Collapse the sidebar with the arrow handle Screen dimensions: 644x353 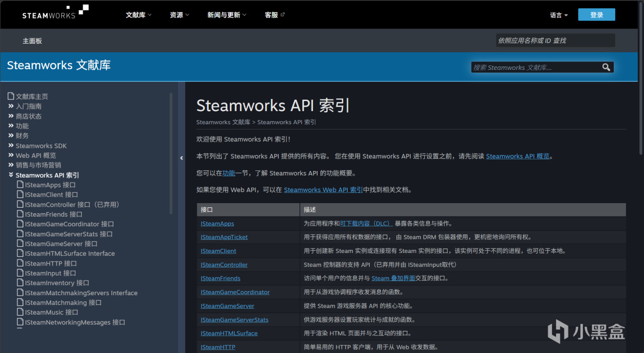182,158
